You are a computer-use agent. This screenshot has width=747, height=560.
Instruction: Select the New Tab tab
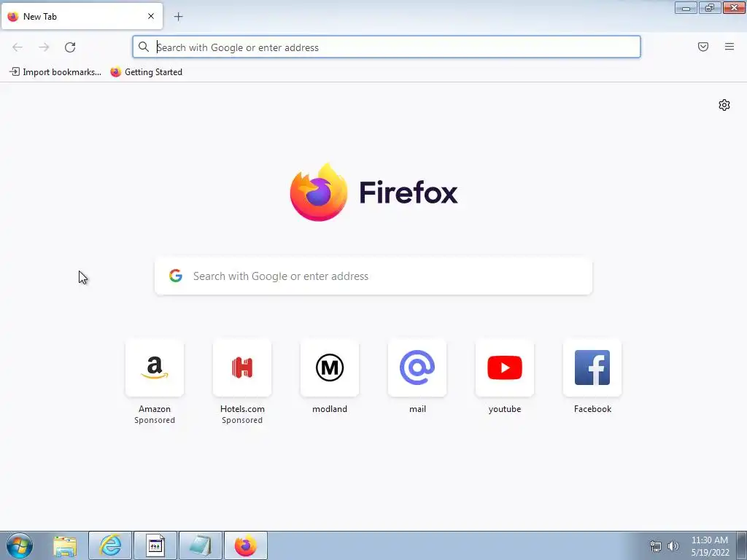(x=82, y=16)
